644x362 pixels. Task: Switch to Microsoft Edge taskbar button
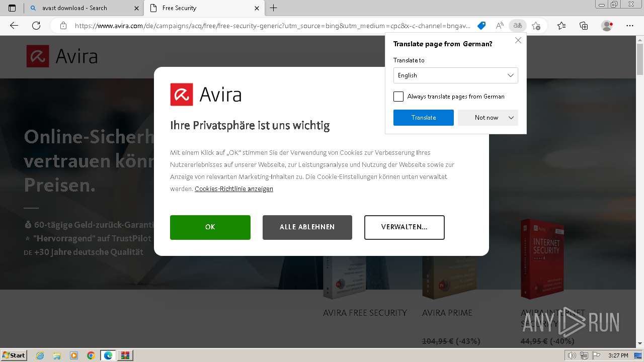click(108, 355)
